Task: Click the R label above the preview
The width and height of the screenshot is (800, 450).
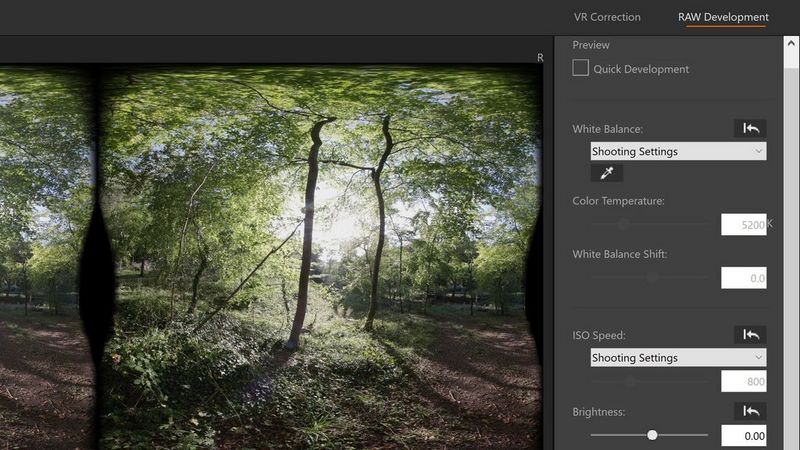Action: tap(540, 58)
